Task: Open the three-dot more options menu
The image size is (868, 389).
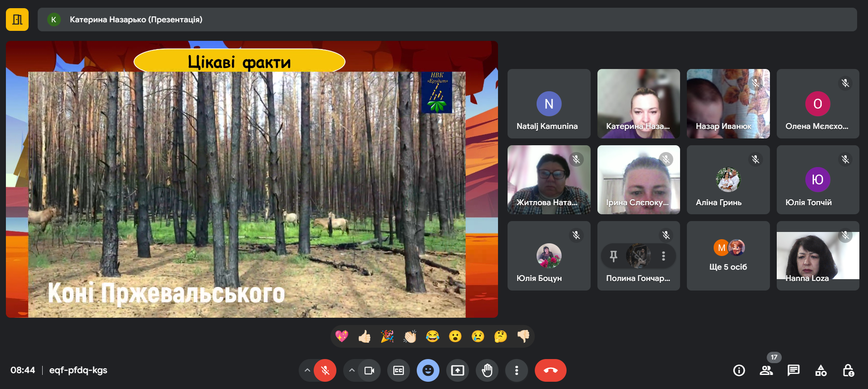Action: 517,370
